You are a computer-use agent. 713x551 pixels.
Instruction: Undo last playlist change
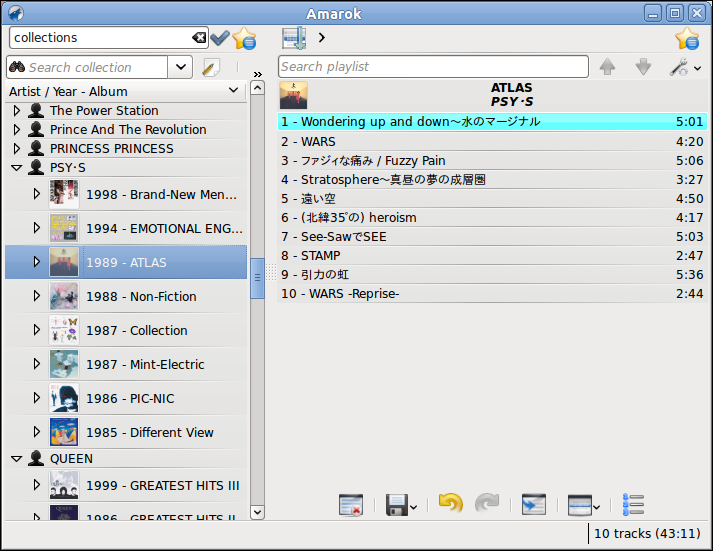451,504
